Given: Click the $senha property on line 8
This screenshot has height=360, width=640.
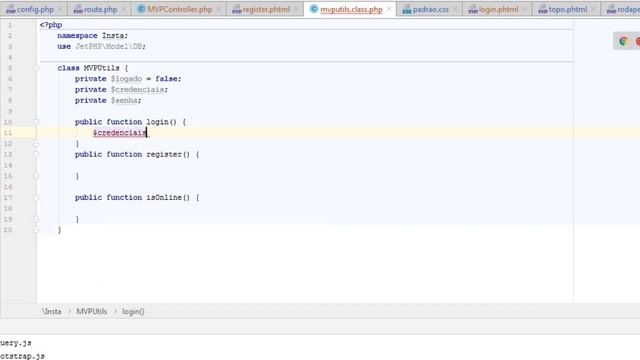Looking at the screenshot, I should point(124,100).
